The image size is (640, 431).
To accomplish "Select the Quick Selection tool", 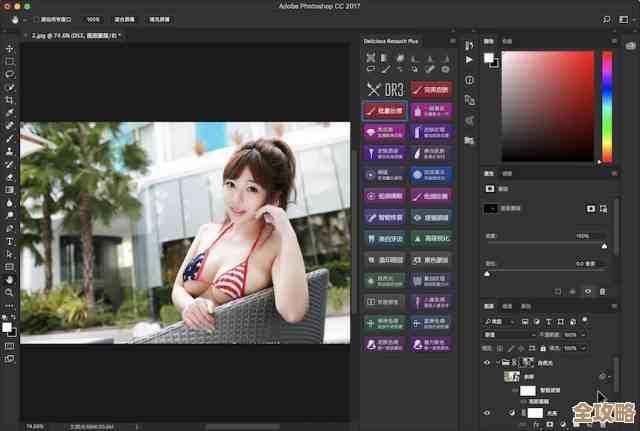I will tap(9, 87).
